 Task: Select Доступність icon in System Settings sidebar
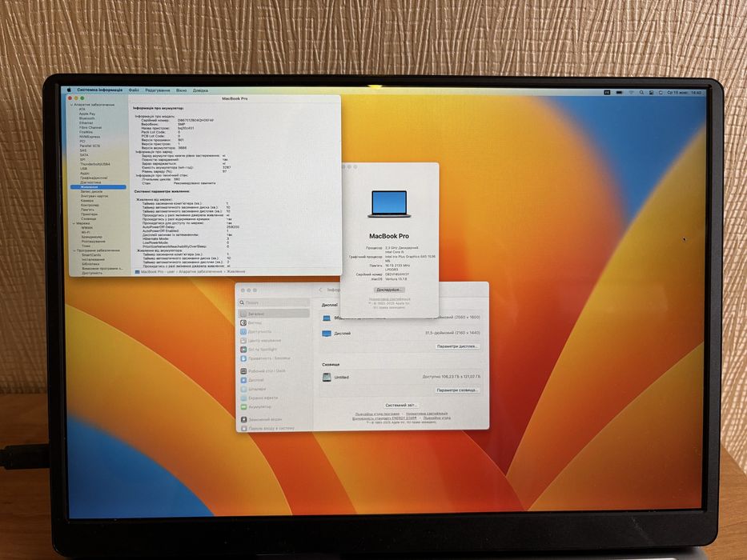click(243, 331)
